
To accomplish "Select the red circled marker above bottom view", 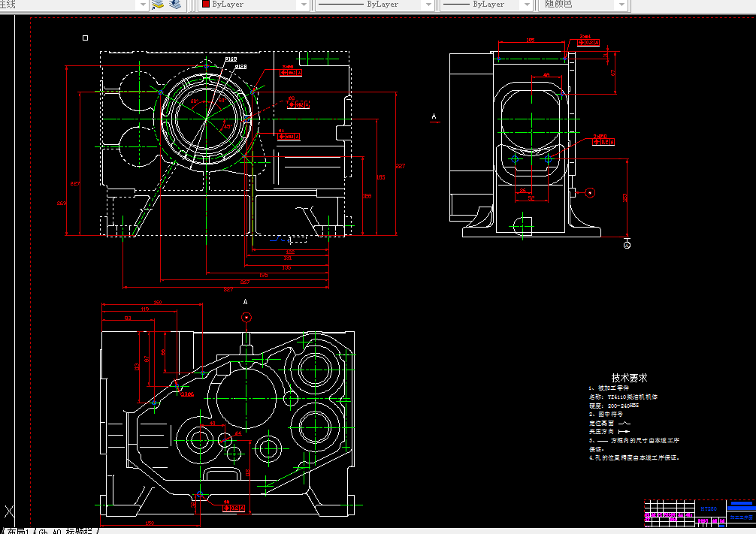I will [246, 318].
